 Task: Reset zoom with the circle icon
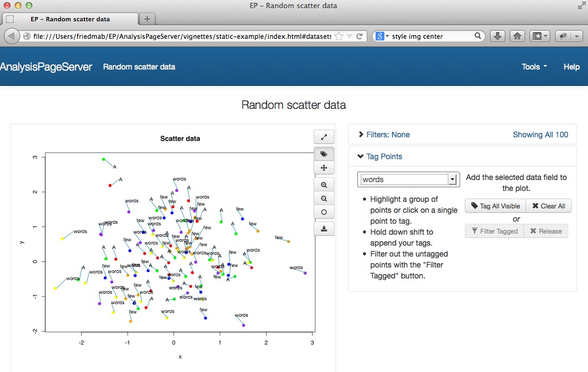324,212
